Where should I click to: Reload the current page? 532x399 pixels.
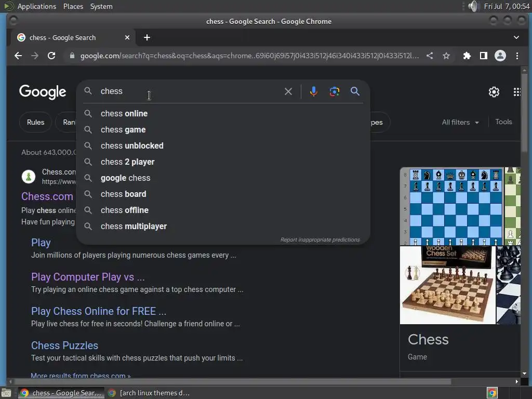(51, 56)
